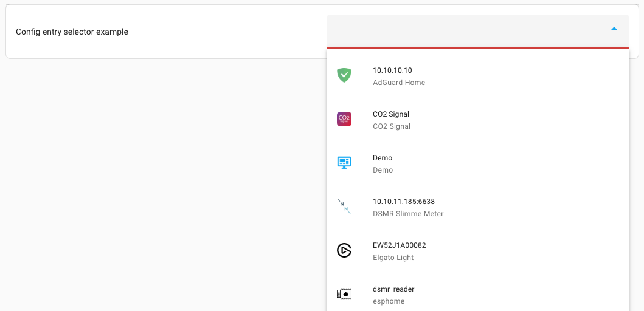Choose the CO2 Signal entry title
This screenshot has width=644, height=311.
tap(391, 114)
